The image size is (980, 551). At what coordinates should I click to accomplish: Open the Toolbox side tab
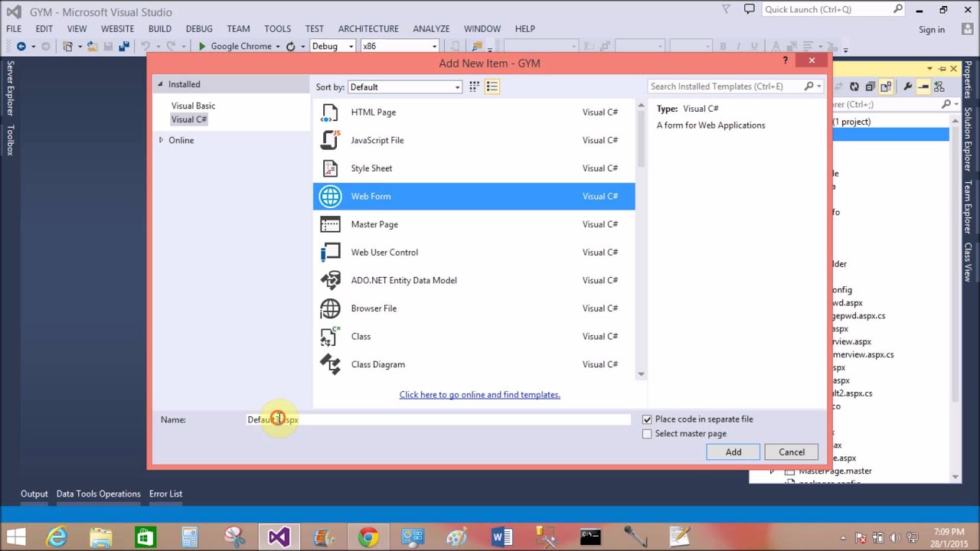coord(10,140)
